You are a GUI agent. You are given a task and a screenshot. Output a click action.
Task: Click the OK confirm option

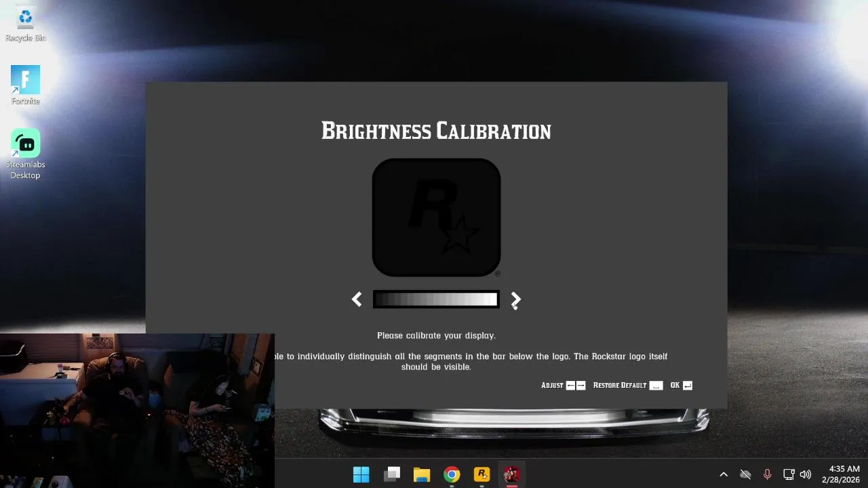click(x=682, y=385)
